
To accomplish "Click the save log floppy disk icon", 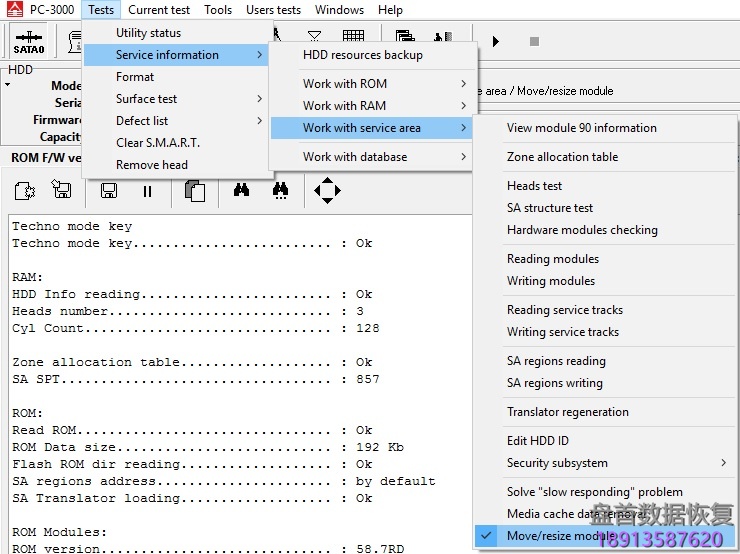I will (x=109, y=190).
